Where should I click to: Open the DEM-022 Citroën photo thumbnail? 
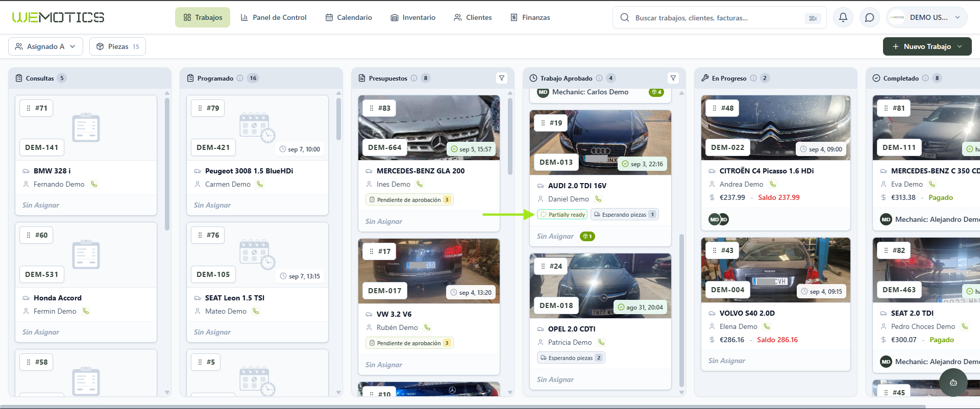(x=776, y=127)
